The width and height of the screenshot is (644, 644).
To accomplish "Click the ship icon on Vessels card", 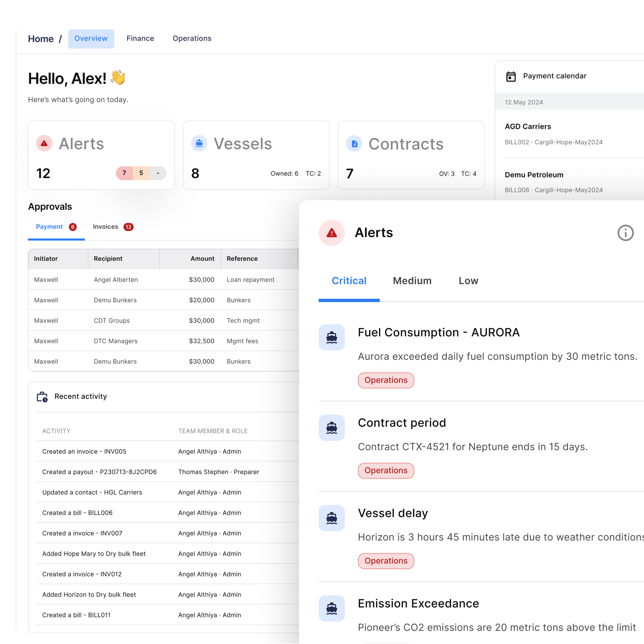I will (x=199, y=144).
